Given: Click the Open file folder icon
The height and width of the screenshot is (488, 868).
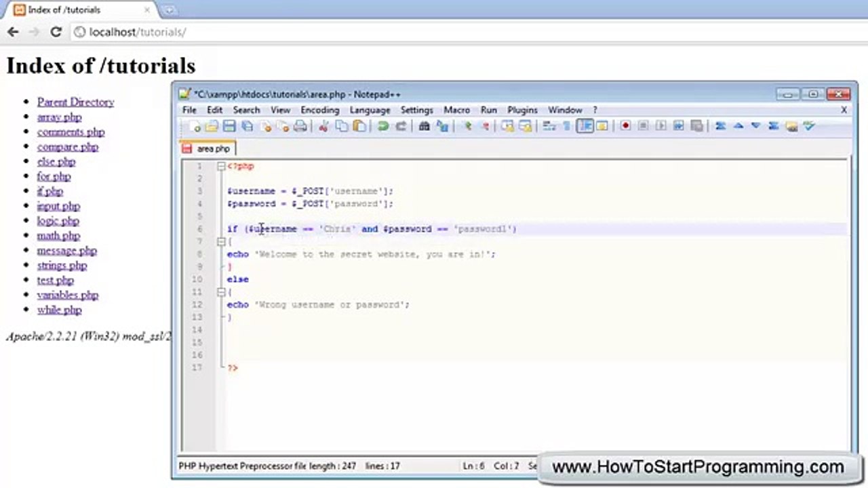Looking at the screenshot, I should point(212,126).
